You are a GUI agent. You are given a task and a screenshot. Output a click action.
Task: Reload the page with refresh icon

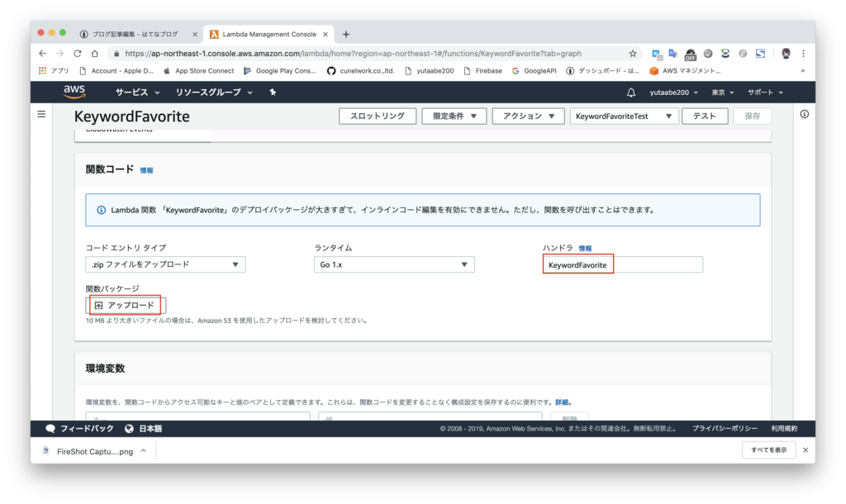[x=77, y=54]
